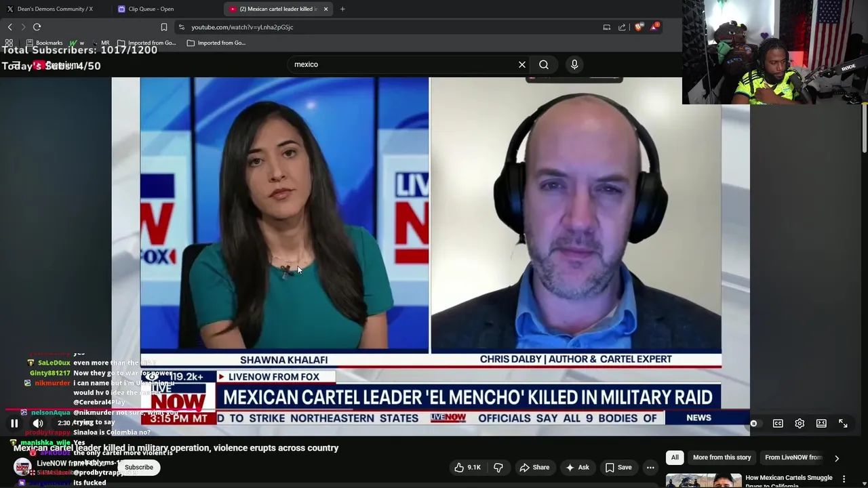Bookmark this page icon
The width and height of the screenshot is (868, 488).
163,27
